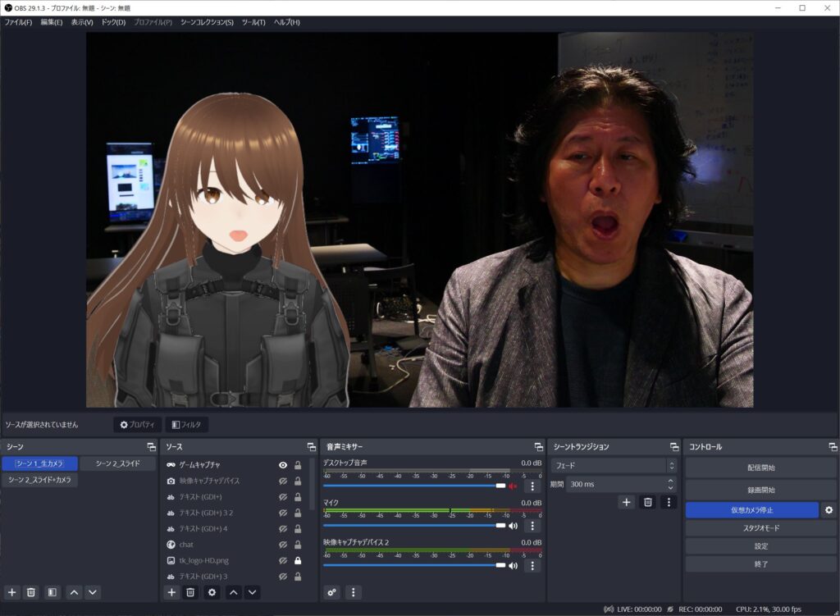The image size is (840, 616).
Task: Open the scene filters icon in Scenes panel
Action: tap(52, 592)
